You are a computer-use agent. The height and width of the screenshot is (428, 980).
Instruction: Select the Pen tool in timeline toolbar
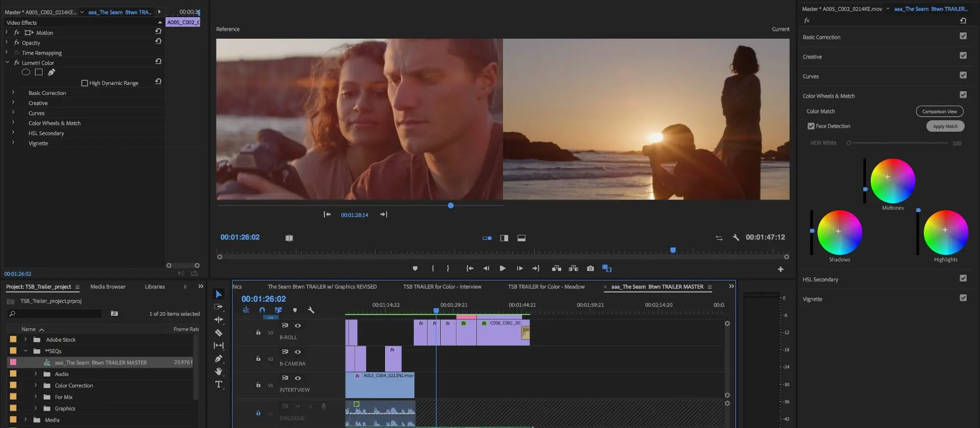click(x=219, y=358)
